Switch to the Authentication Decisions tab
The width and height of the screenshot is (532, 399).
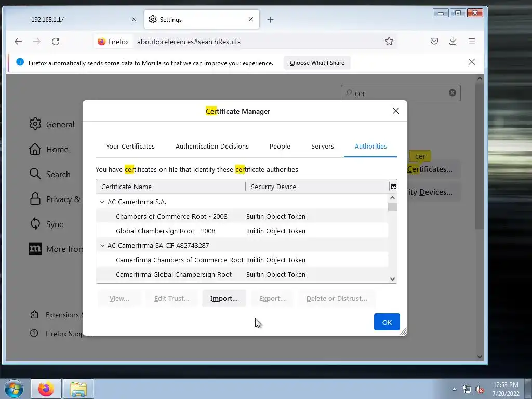(x=212, y=146)
